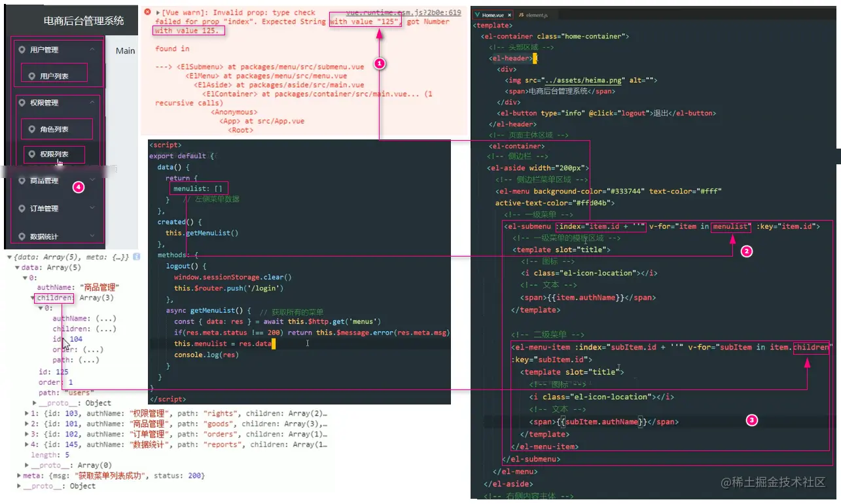This screenshot has height=504, width=841.
Task: Select the 用户列表 menu item
Action: (54, 76)
